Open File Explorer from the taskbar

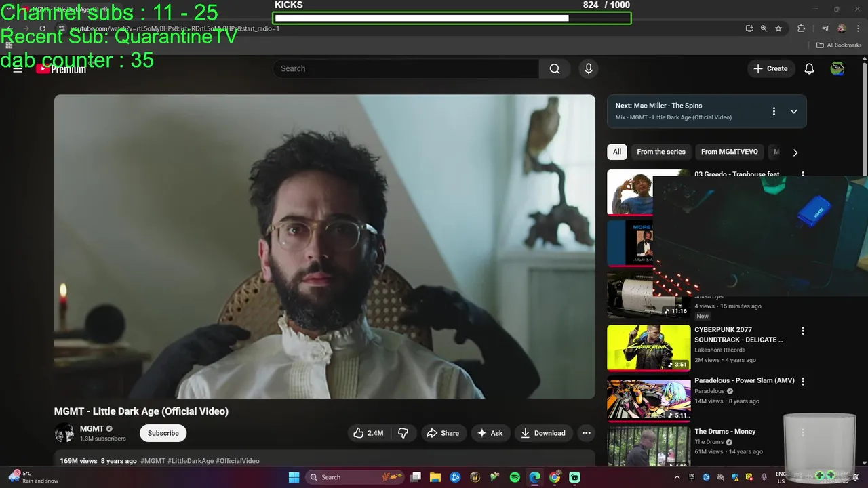click(x=435, y=477)
